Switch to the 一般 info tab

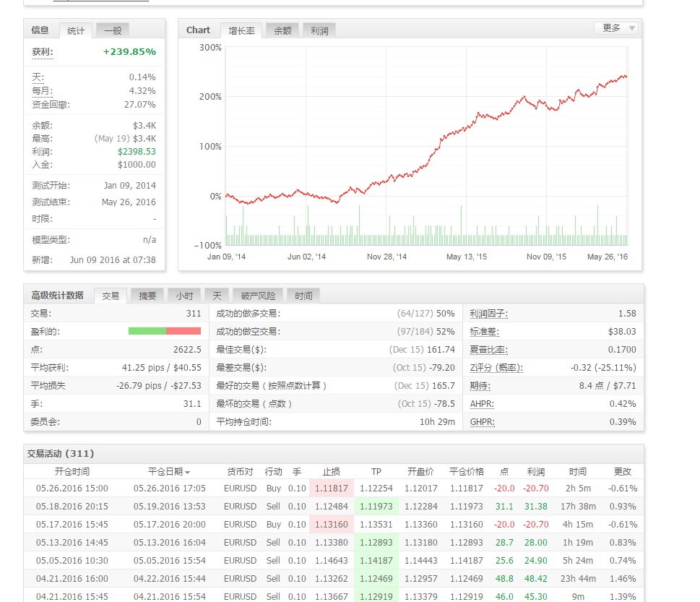pyautogui.click(x=113, y=30)
